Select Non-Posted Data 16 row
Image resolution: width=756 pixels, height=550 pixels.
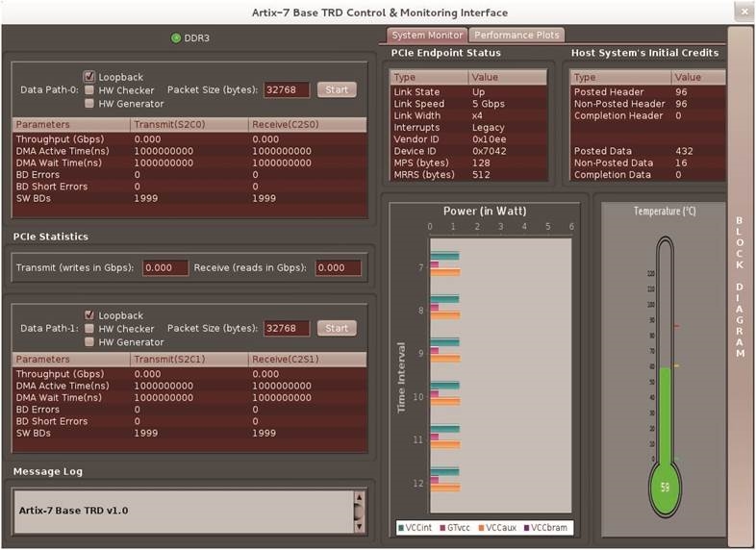click(x=648, y=162)
